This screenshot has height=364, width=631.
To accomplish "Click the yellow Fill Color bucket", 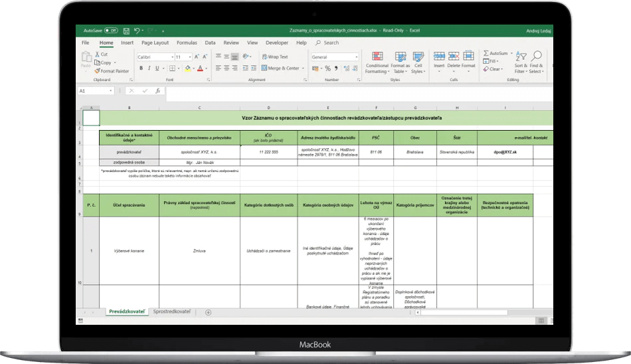I will [188, 68].
